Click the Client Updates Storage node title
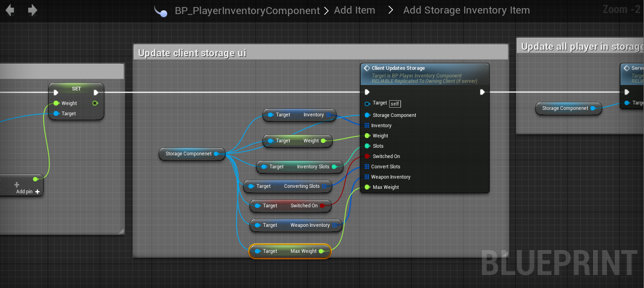Image resolution: width=644 pixels, height=288 pixels. (398, 68)
